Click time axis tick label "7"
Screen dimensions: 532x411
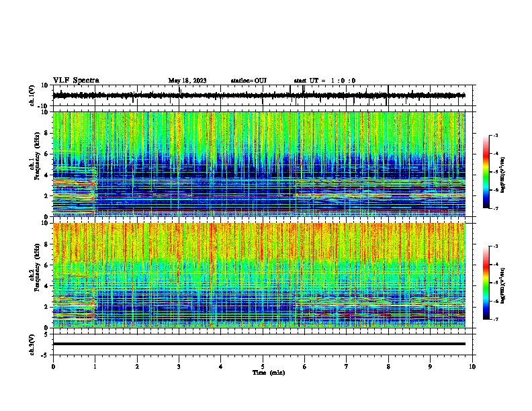coord(347,367)
